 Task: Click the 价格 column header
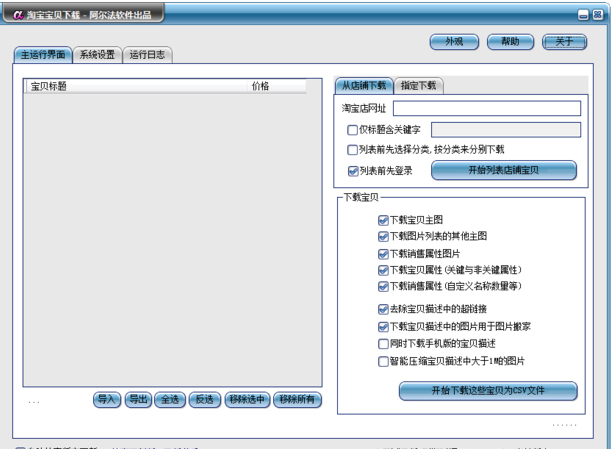tap(277, 86)
